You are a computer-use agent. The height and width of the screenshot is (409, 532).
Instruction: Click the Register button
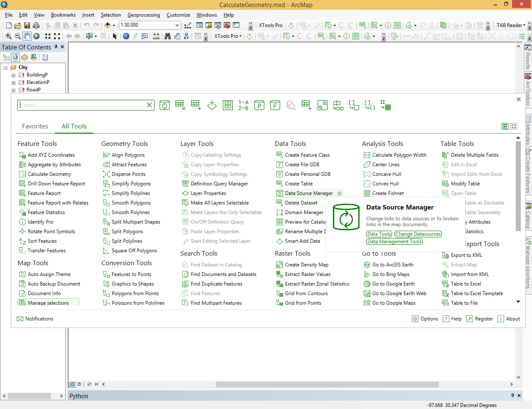tap(480, 319)
